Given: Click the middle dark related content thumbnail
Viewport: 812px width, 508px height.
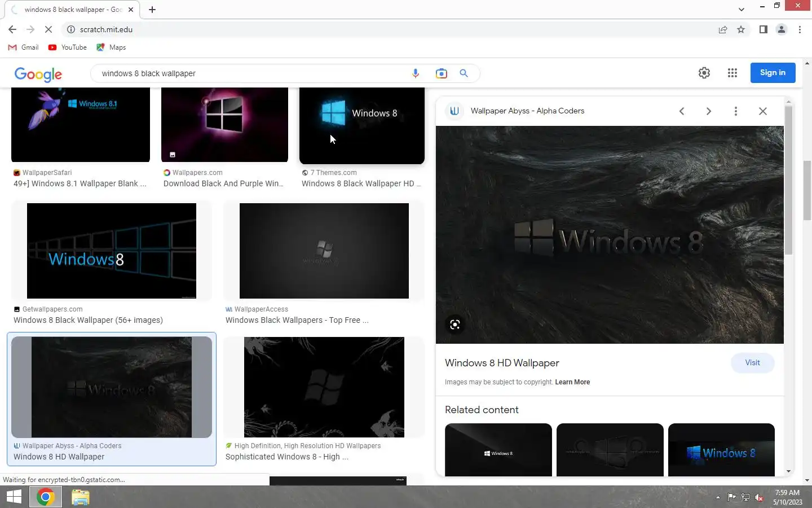Looking at the screenshot, I should [x=610, y=450].
